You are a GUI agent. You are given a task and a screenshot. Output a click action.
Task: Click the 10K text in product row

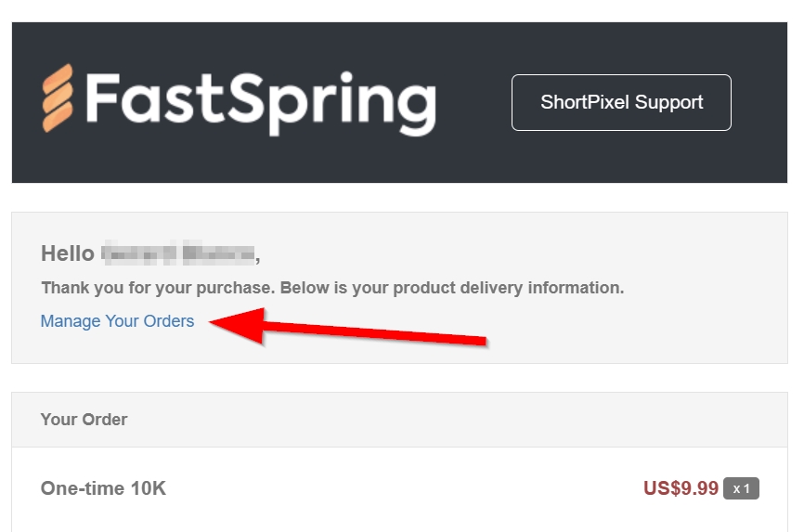pos(147,488)
